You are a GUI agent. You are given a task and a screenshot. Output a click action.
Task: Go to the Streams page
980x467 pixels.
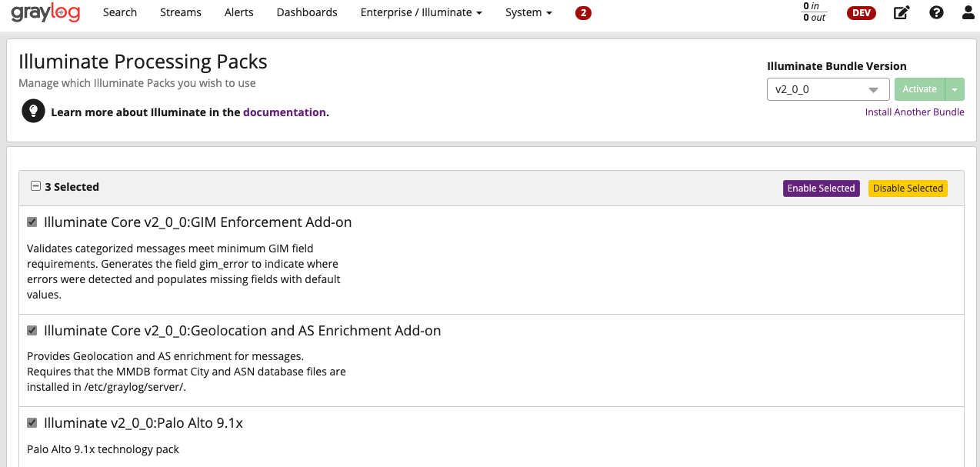181,12
